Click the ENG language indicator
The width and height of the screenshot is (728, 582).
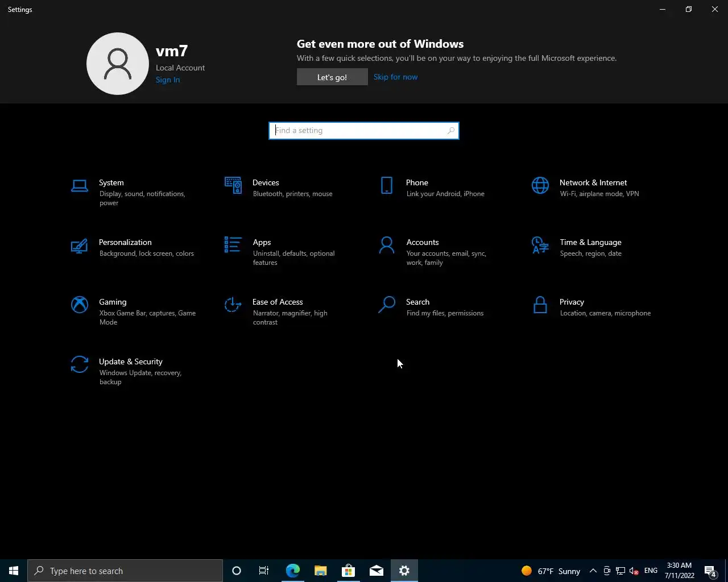pos(651,571)
